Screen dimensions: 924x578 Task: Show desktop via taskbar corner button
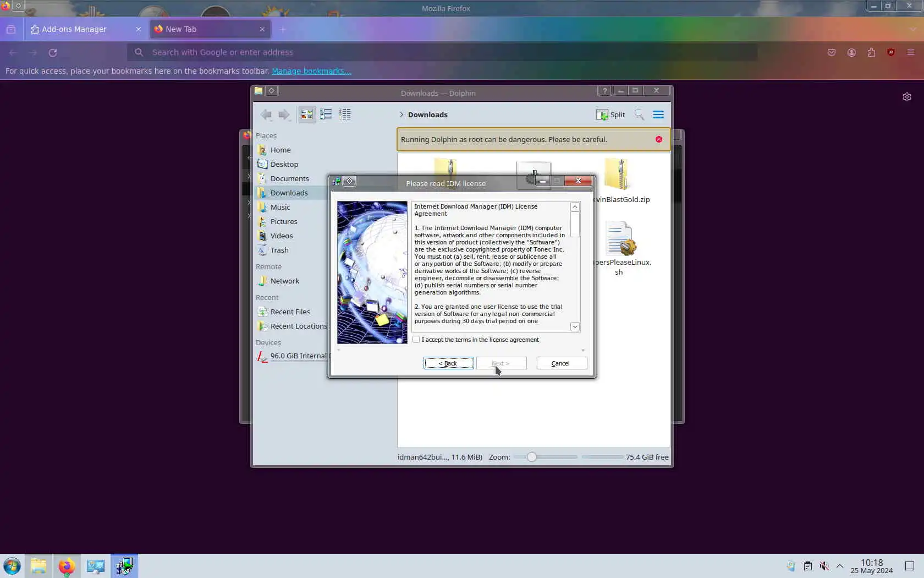[x=910, y=566]
